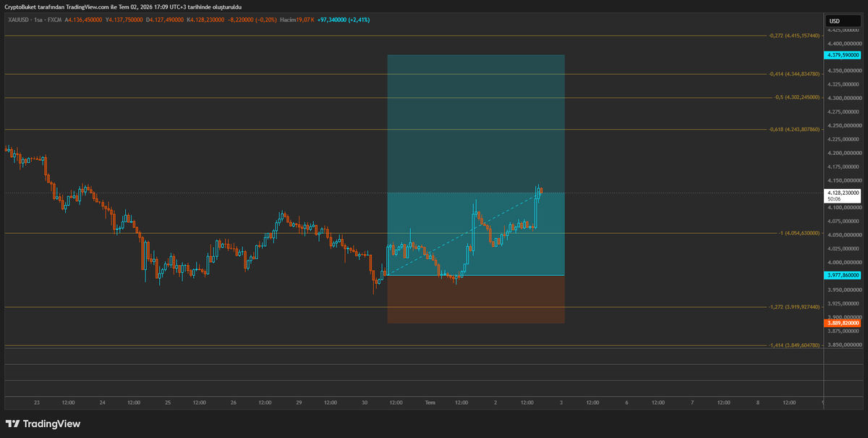
Task: Click the TradingView logo at the bottom
Action: pos(43,424)
